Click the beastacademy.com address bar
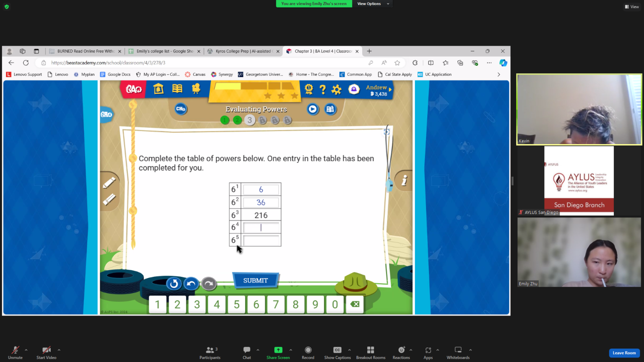This screenshot has height=362, width=644. coord(205,63)
